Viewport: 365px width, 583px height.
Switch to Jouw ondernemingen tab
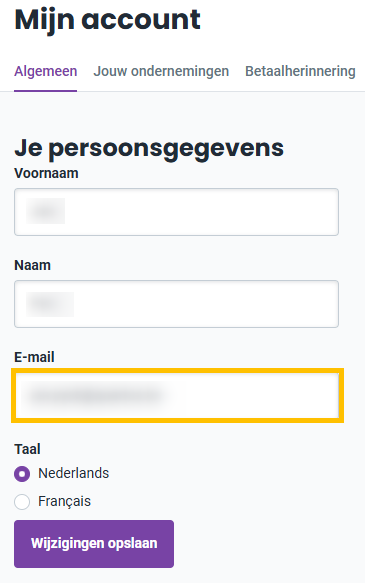click(161, 71)
